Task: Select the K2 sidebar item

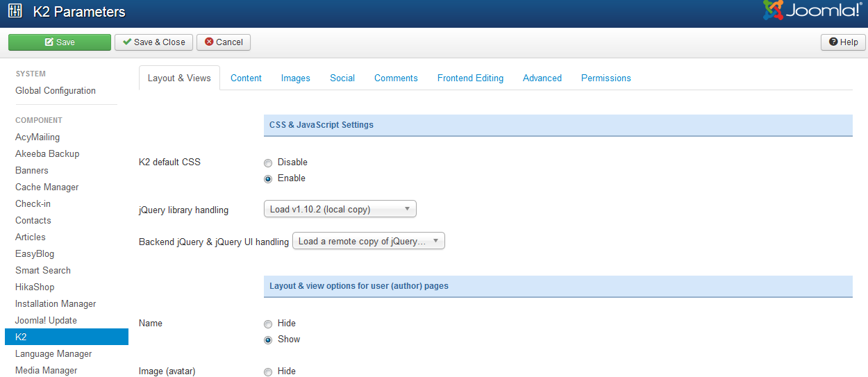Action: [67, 337]
